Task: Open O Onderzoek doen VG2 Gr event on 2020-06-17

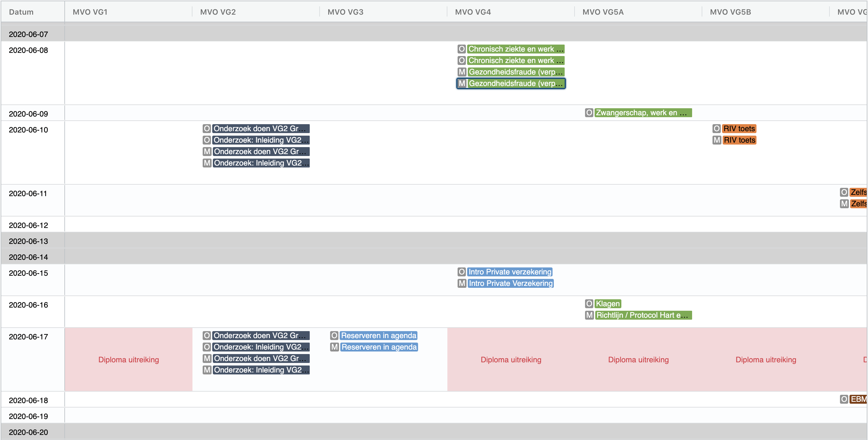Action: pyautogui.click(x=256, y=336)
